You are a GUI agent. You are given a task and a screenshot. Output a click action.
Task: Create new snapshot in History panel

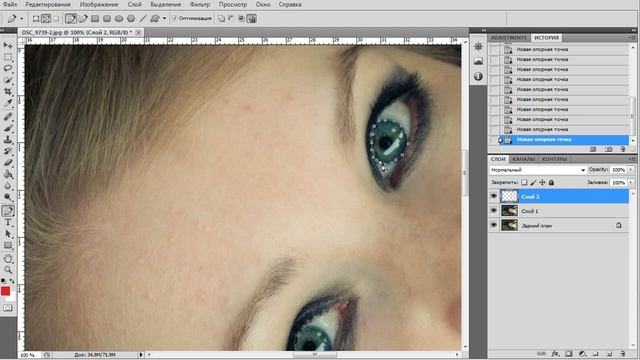(609, 149)
